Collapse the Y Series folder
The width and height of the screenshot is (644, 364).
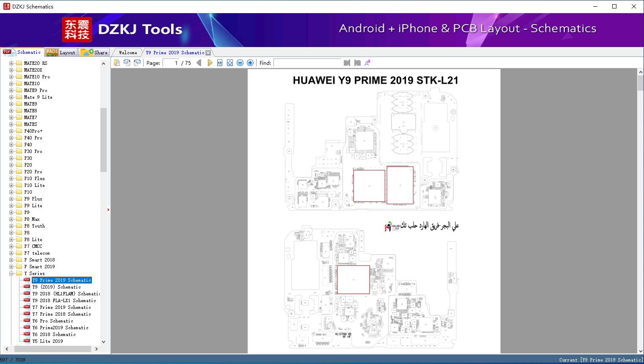[x=11, y=273]
